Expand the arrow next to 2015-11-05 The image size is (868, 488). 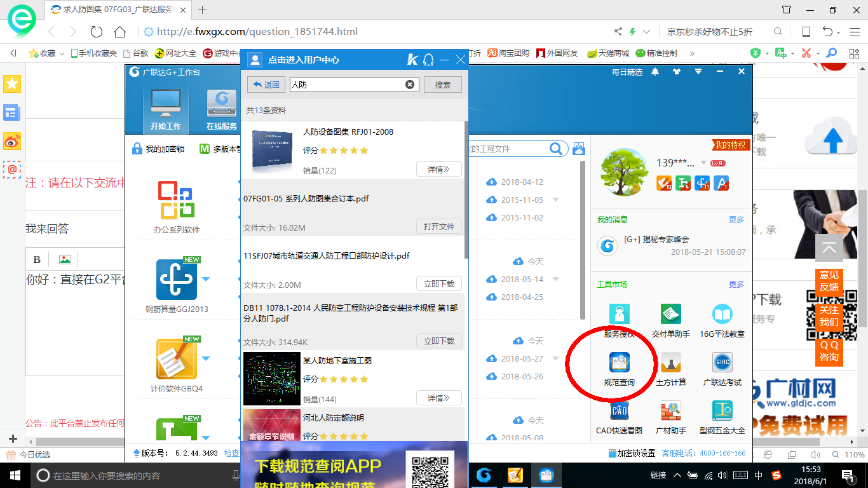click(x=556, y=200)
